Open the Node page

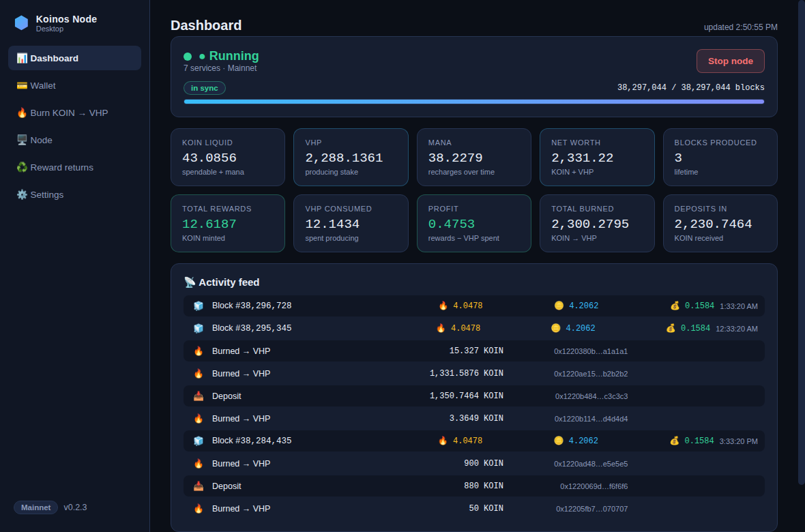click(74, 140)
